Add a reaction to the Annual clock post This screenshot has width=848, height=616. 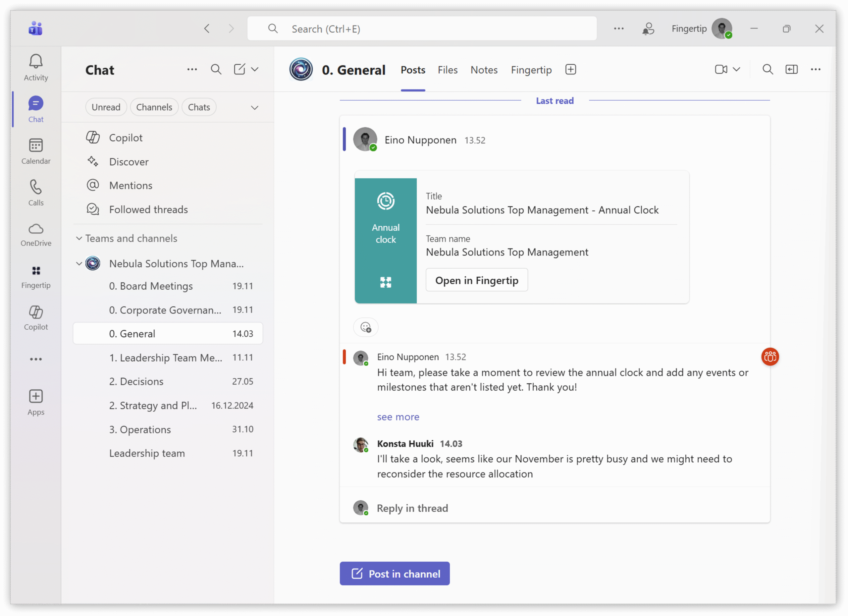coord(365,327)
